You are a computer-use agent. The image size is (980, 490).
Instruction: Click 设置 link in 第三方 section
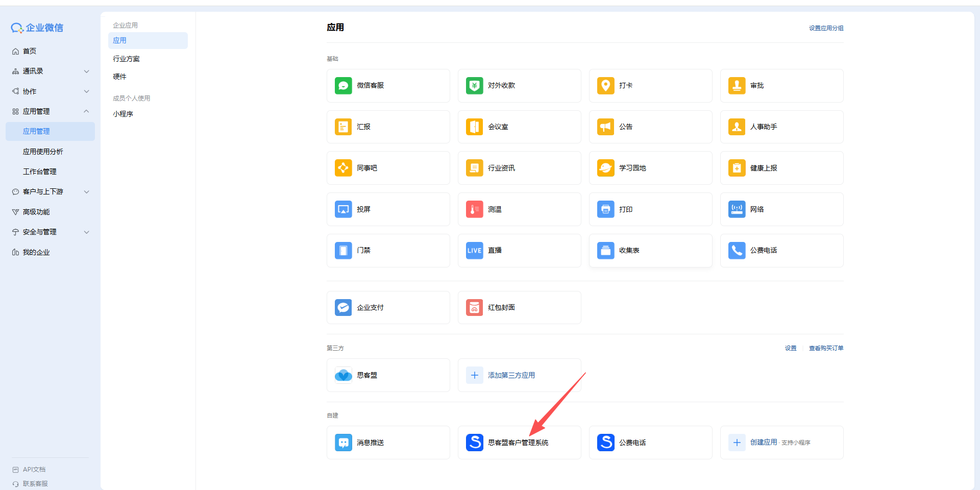[x=791, y=348]
